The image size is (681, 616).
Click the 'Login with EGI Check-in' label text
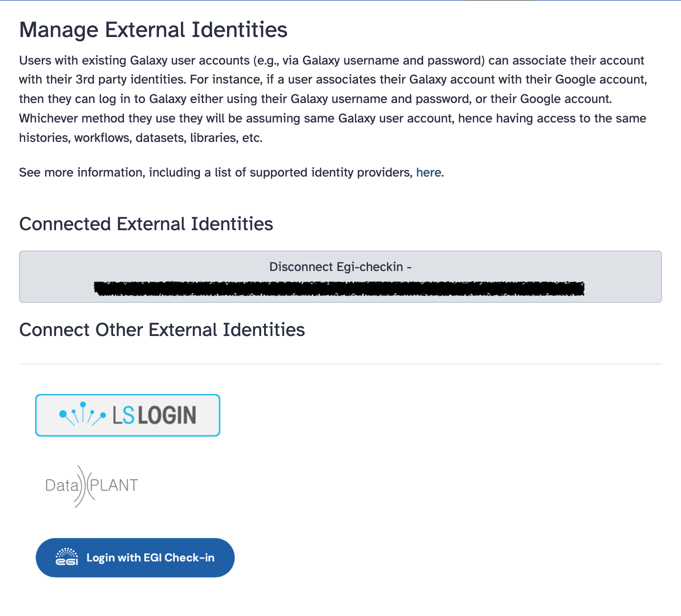tap(151, 558)
